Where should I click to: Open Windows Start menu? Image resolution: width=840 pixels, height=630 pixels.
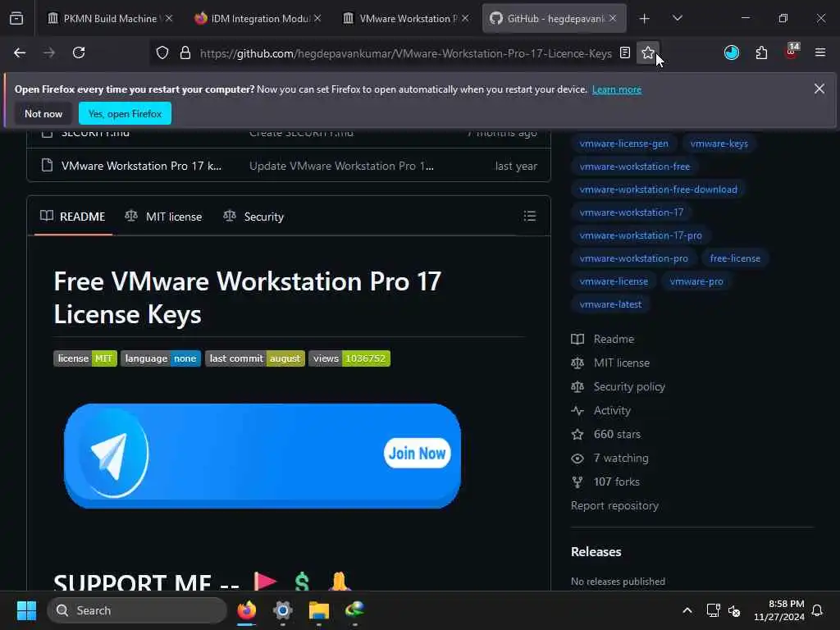pos(27,610)
